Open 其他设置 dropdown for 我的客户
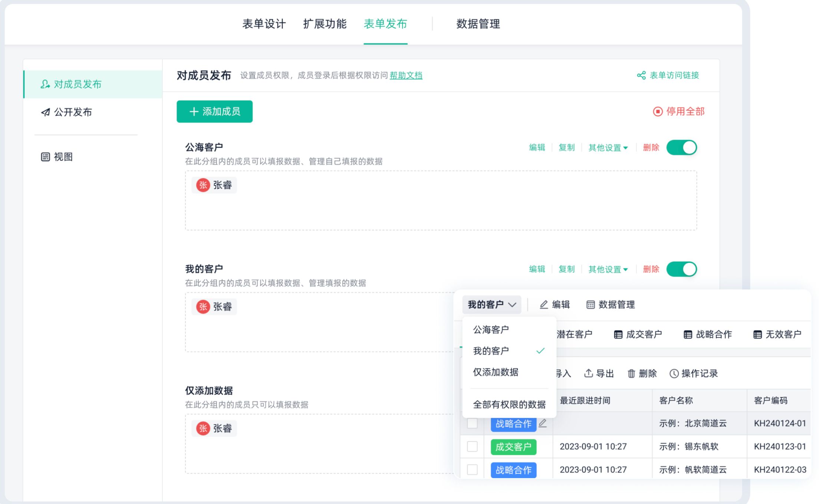This screenshot has width=819, height=504. pyautogui.click(x=608, y=269)
